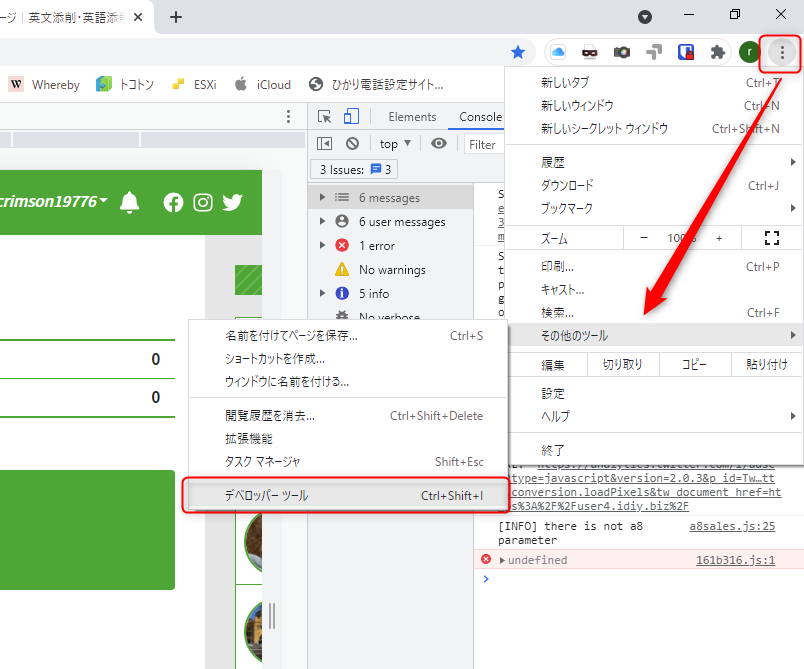Click the 切り取り edit button

point(622,364)
